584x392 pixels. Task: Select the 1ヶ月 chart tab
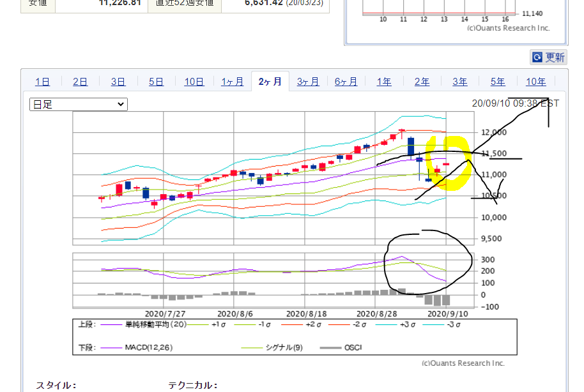pyautogui.click(x=232, y=82)
